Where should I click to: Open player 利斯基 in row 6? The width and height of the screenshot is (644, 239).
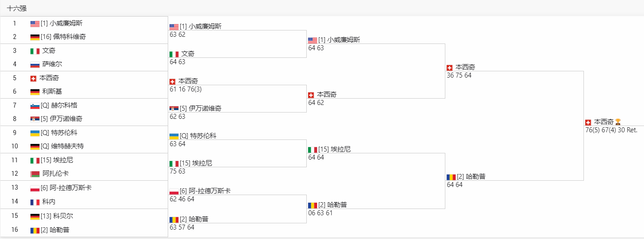(52, 91)
